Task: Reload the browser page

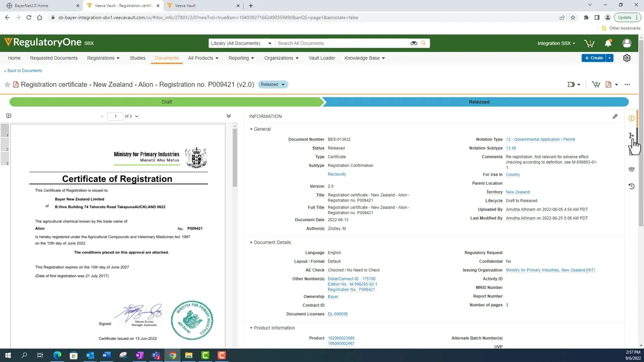Action: (x=29, y=18)
